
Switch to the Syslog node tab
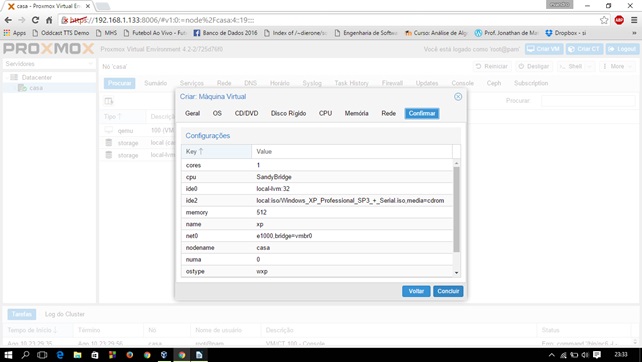coord(312,83)
